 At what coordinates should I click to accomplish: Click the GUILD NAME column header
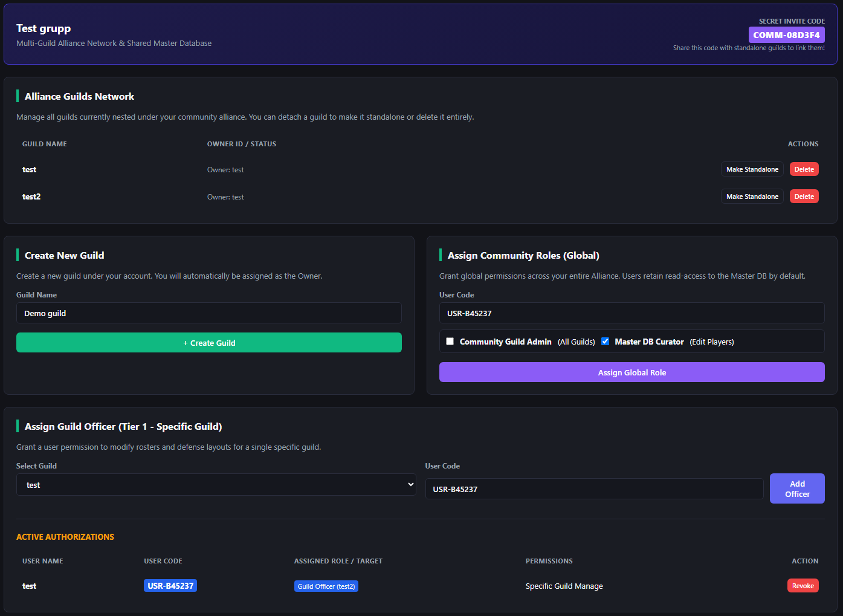(45, 144)
